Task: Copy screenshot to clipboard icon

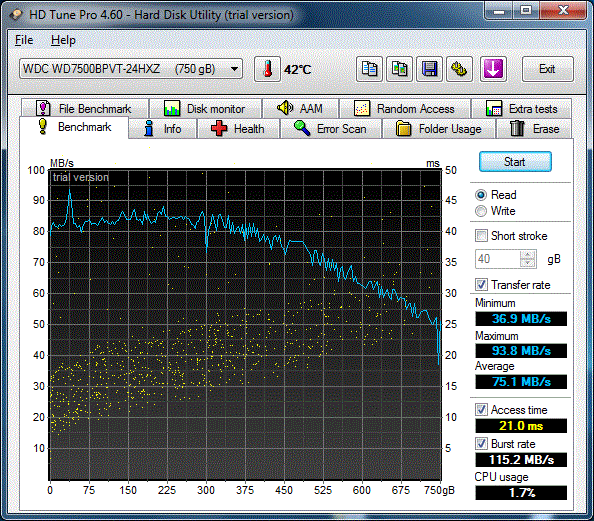Action: click(399, 69)
